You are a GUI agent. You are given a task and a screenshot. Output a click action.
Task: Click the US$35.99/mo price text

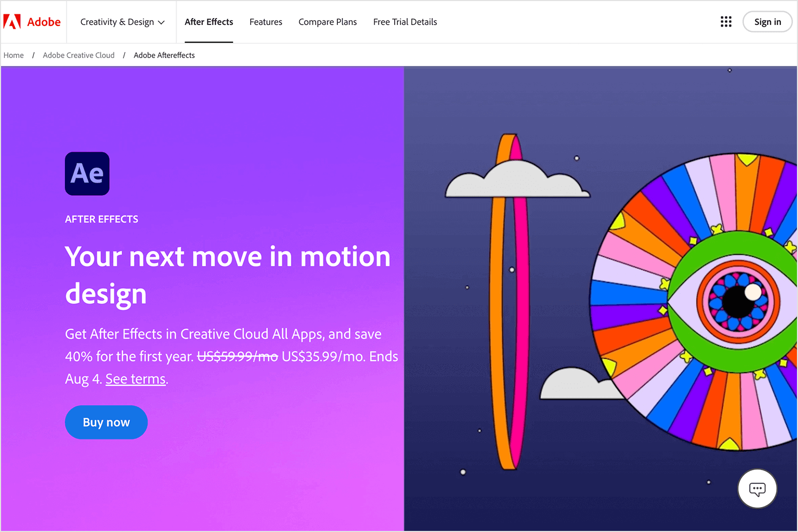point(323,356)
